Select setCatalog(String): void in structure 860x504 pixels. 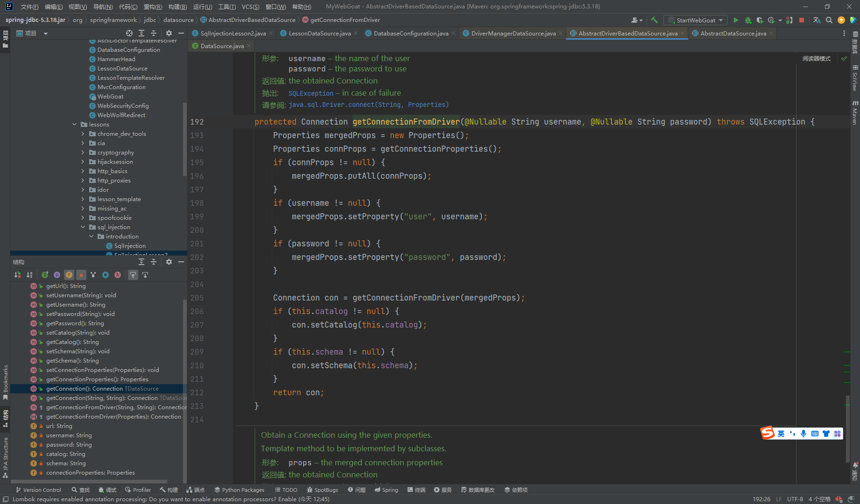pos(78,333)
